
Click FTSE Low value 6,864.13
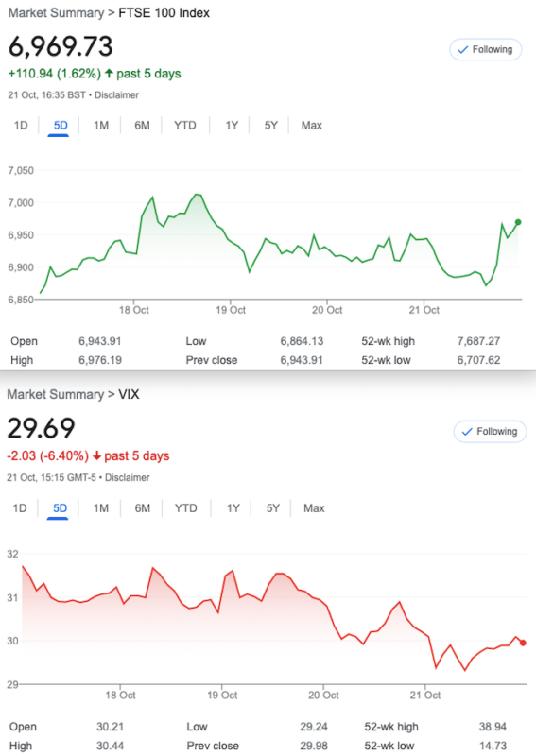tap(302, 341)
